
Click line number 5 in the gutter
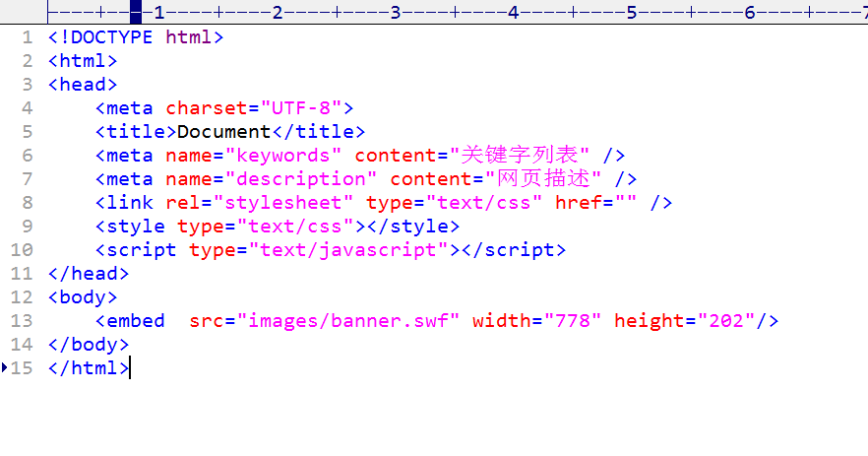(x=28, y=132)
